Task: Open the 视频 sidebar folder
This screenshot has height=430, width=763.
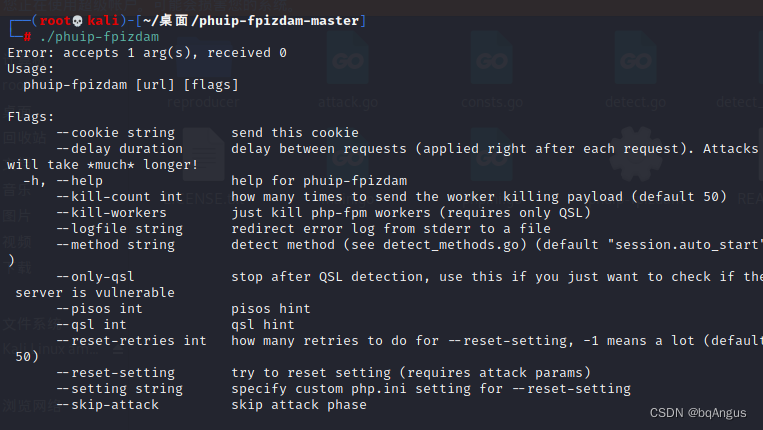Action: pyautogui.click(x=16, y=242)
